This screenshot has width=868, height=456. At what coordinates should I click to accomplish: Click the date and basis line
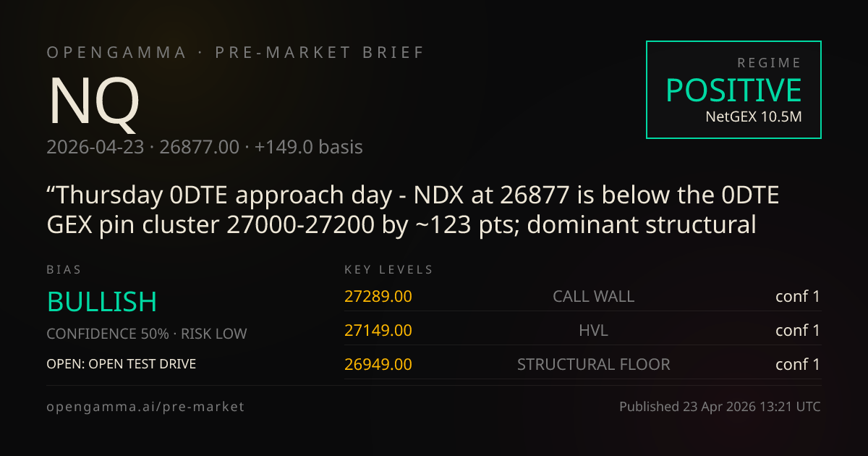coord(205,147)
